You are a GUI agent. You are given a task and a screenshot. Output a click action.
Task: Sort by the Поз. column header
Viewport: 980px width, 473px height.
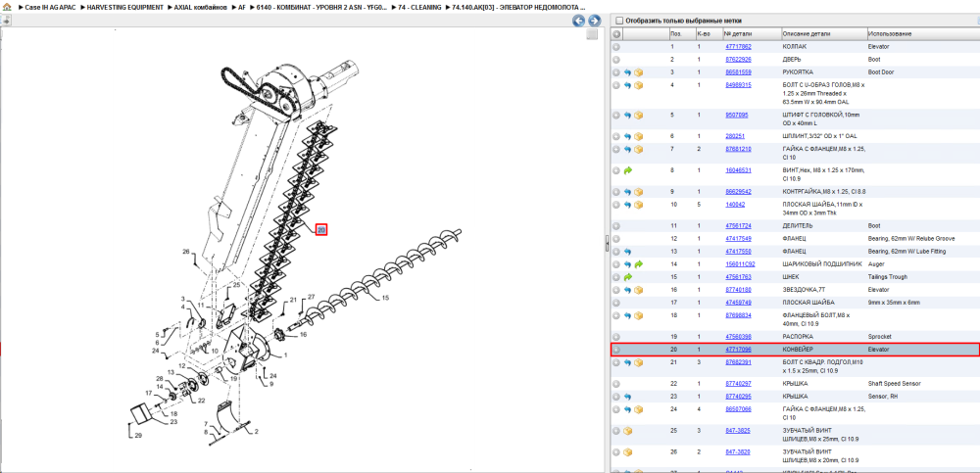point(676,33)
